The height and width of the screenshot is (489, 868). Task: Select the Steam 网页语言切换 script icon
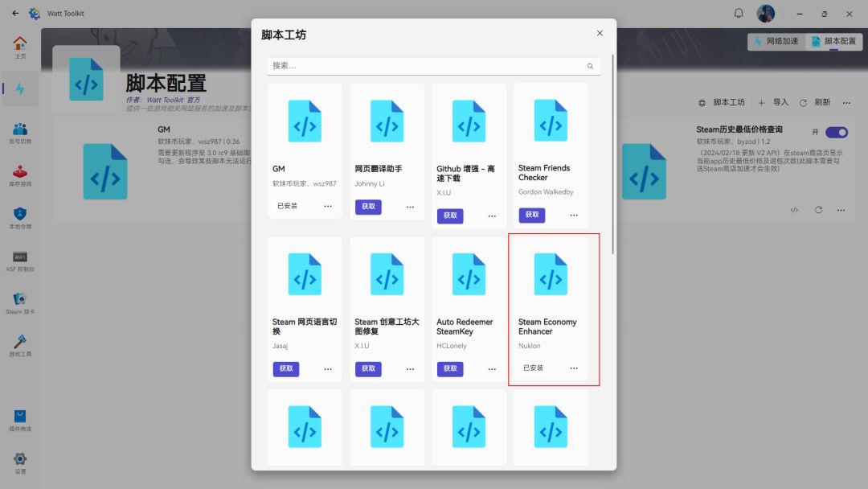pos(305,274)
